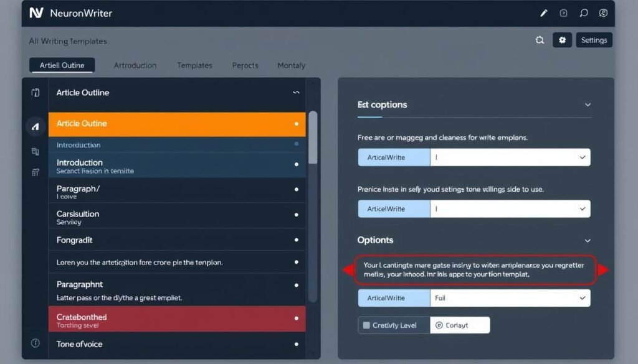Click the play badge icon in the top bar

563,12
